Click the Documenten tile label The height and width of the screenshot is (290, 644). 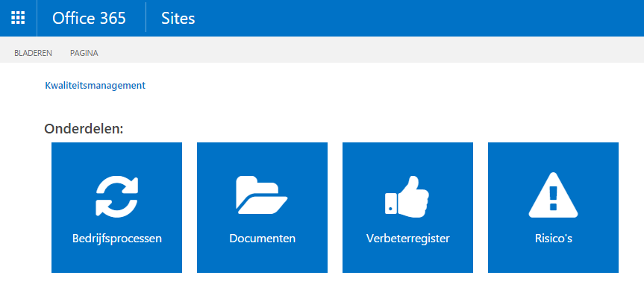(262, 239)
